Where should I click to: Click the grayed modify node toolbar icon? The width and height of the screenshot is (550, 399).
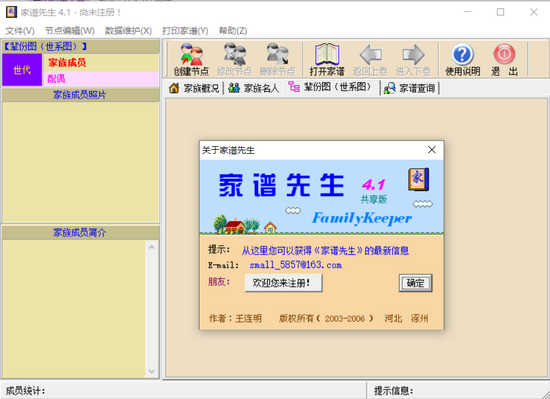click(235, 54)
